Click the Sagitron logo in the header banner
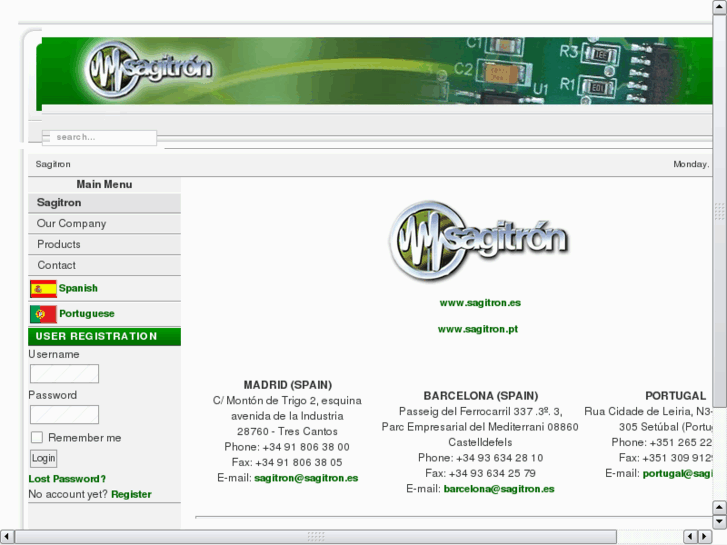The height and width of the screenshot is (545, 727). [x=149, y=69]
